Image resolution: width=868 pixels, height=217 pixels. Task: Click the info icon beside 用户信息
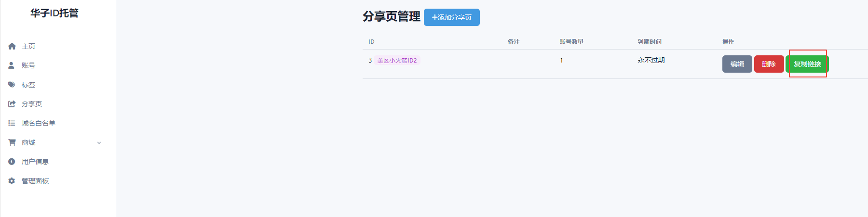coord(12,162)
